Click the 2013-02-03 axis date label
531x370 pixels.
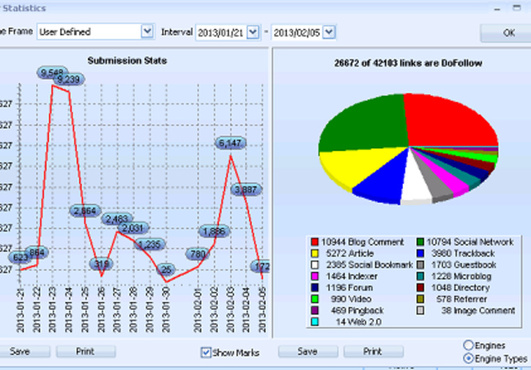click(x=231, y=309)
